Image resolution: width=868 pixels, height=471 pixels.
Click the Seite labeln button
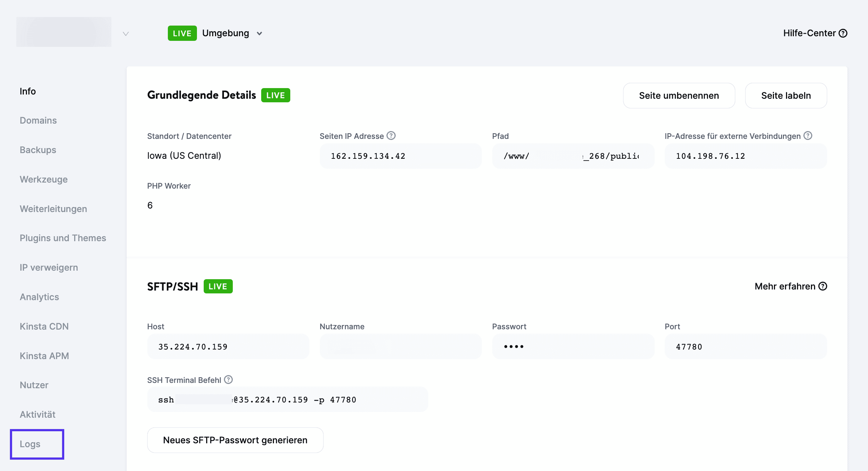(x=786, y=96)
